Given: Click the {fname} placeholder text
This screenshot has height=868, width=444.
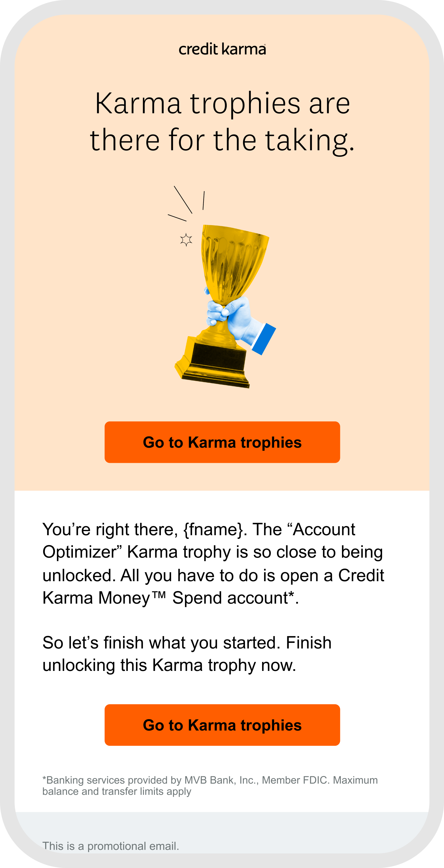Looking at the screenshot, I should pyautogui.click(x=213, y=529).
